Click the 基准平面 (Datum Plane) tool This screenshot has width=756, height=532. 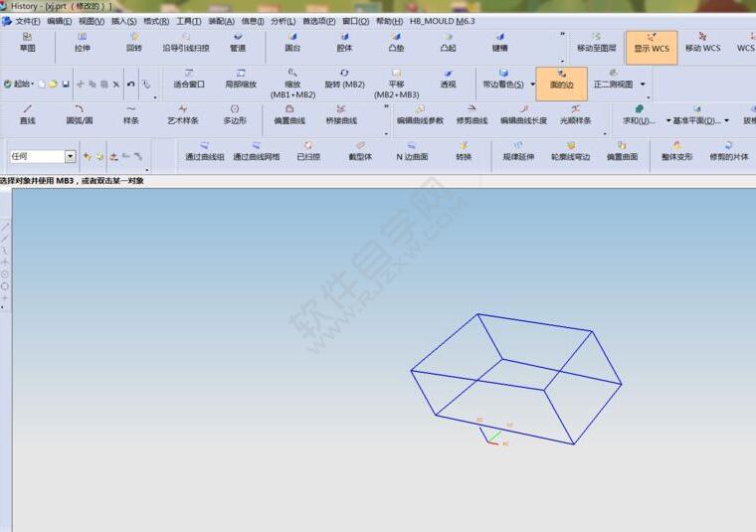(x=696, y=115)
